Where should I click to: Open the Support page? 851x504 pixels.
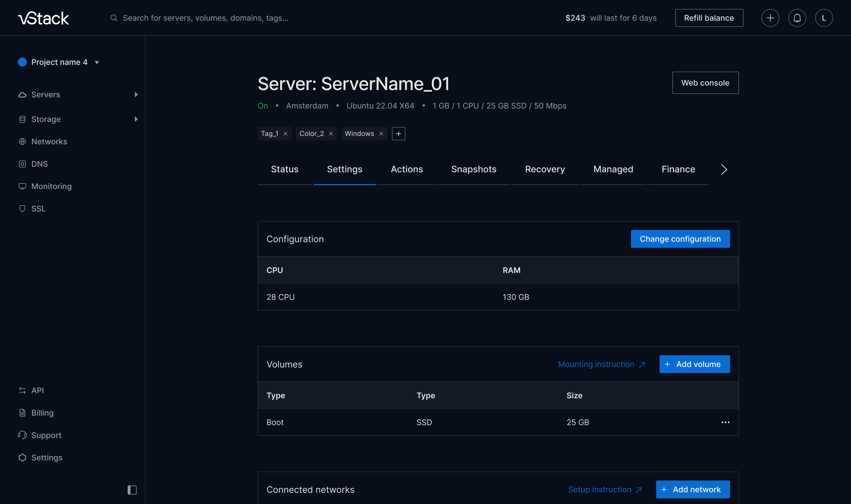click(46, 435)
